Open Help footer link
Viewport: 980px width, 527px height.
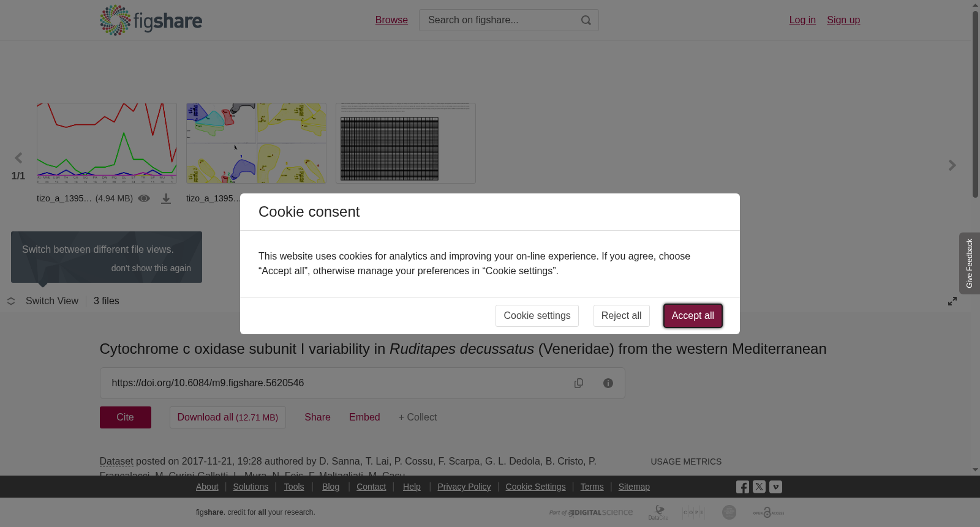click(412, 487)
